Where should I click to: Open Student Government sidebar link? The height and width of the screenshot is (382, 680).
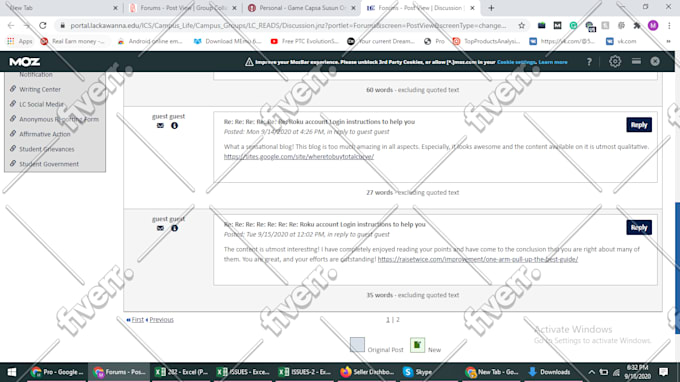(49, 164)
